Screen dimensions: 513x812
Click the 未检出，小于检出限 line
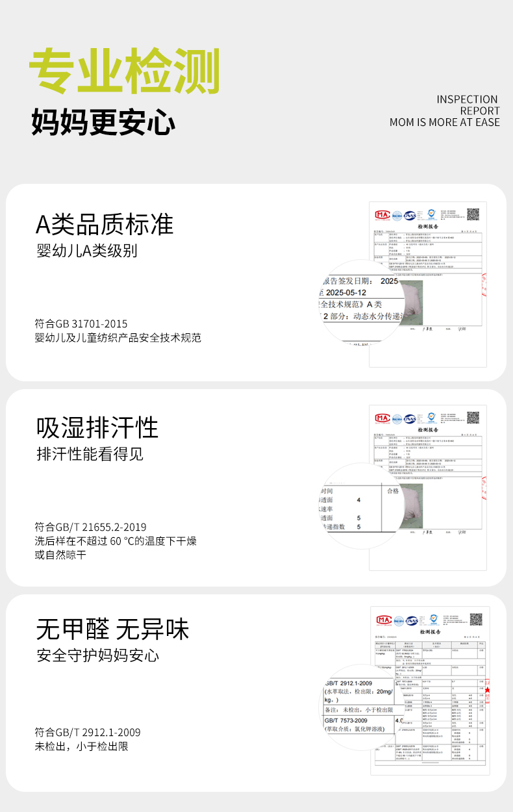tap(82, 746)
